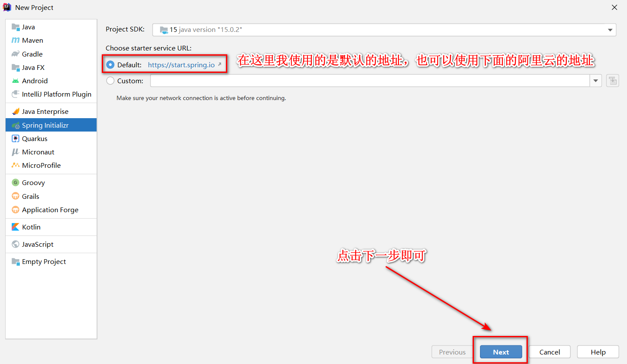Click the Help button
Viewport: 627px width, 364px height.
point(598,352)
